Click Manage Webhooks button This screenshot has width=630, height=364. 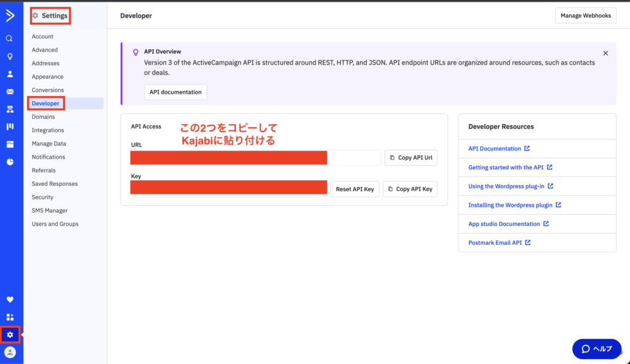[586, 15]
